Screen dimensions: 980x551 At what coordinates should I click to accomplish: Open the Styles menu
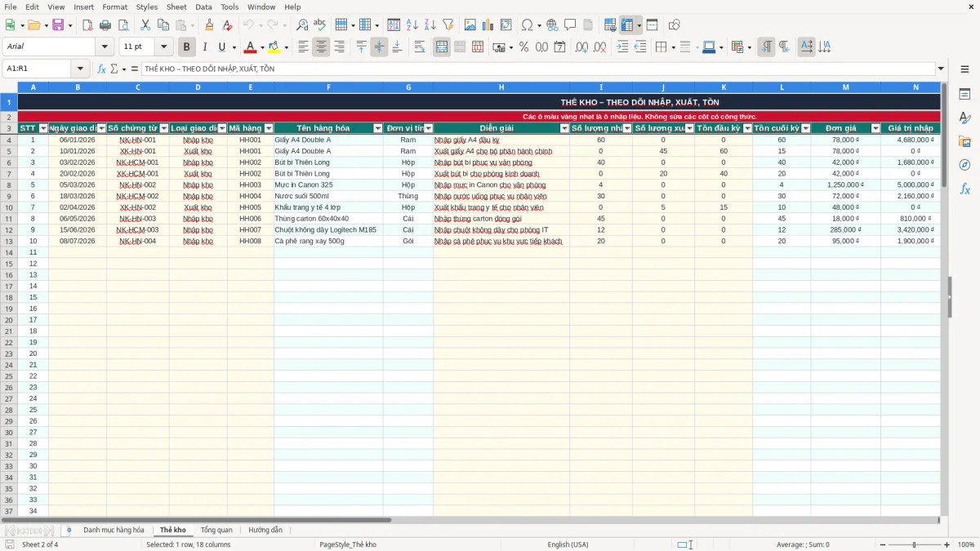click(x=147, y=7)
